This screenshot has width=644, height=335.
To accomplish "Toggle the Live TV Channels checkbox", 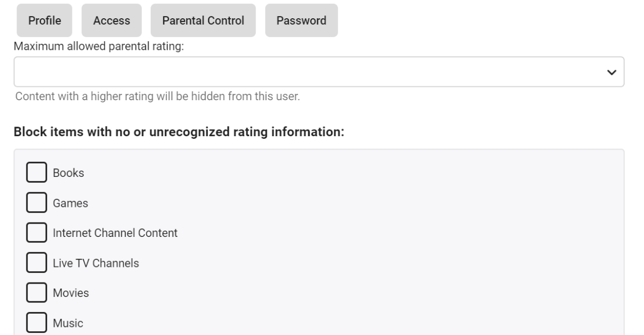I will 36,263.
